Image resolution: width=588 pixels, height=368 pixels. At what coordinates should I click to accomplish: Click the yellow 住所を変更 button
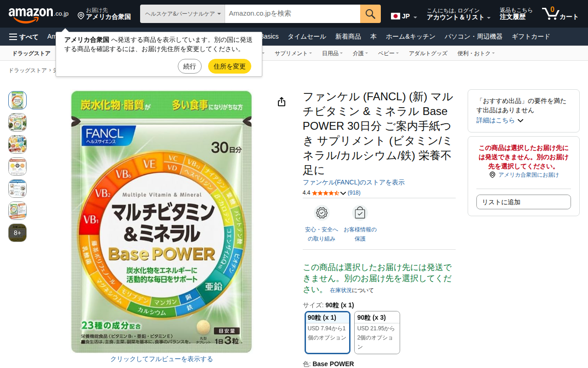(230, 66)
